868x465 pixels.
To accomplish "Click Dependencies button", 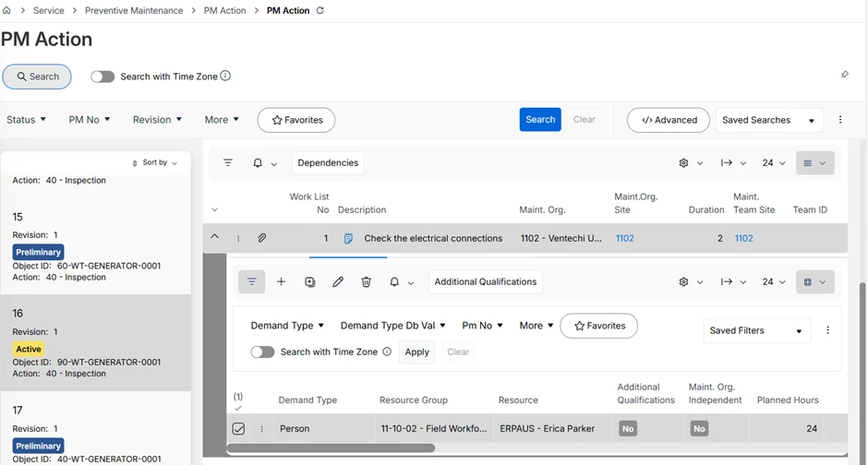I will tap(328, 163).
